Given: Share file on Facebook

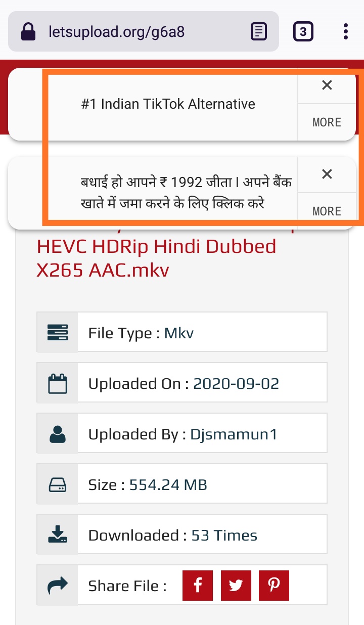Looking at the screenshot, I should 197,586.
